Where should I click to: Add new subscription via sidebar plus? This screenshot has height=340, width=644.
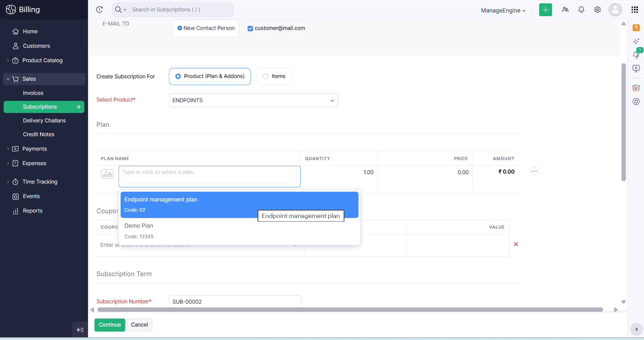[x=79, y=107]
